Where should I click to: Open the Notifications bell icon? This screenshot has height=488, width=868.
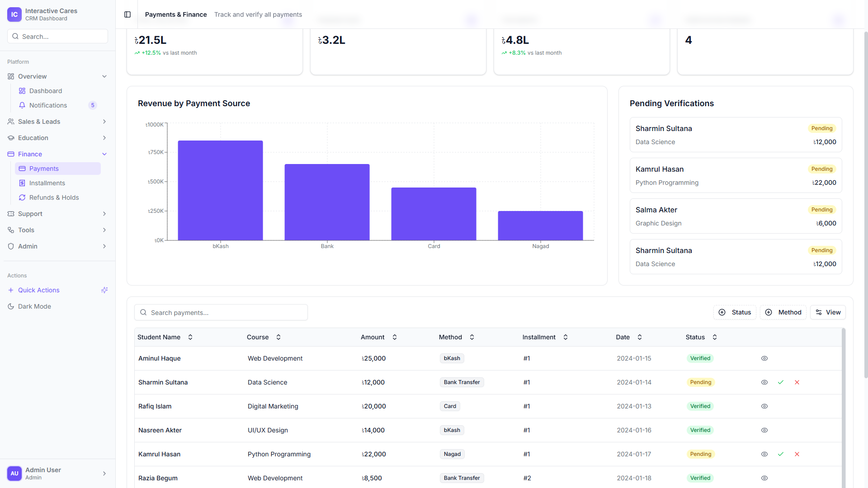coord(23,105)
